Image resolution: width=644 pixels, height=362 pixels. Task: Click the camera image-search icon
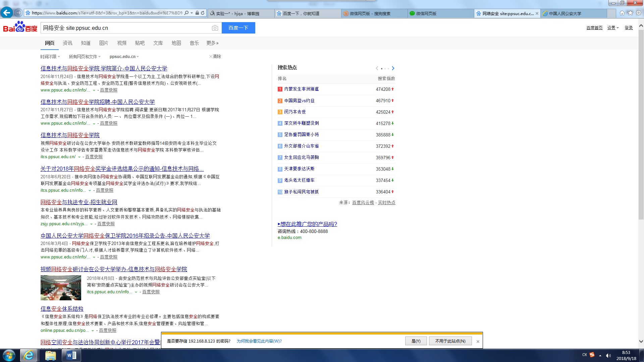(215, 28)
